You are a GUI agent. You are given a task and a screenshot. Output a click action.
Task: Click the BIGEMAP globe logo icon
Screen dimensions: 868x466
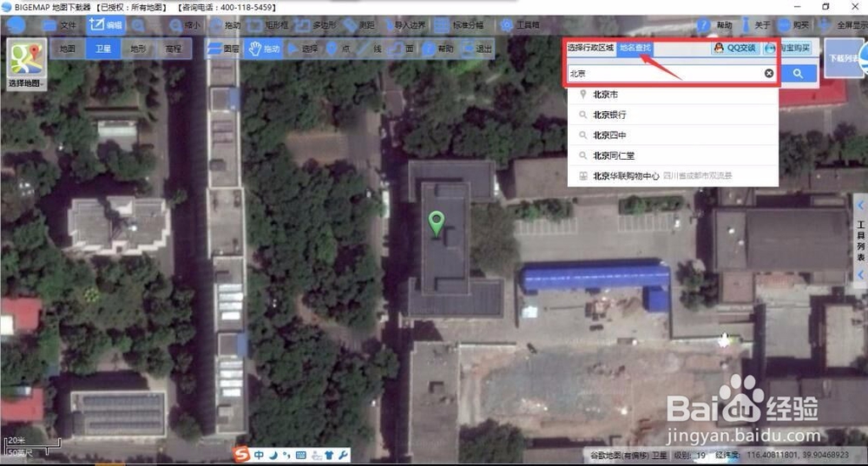pyautogui.click(x=16, y=25)
